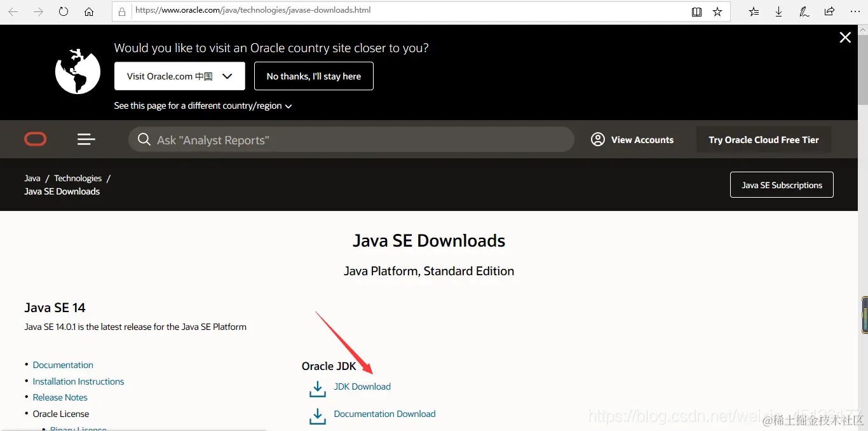Click the Java SE Downloads page title
The width and height of the screenshot is (868, 431).
coord(429,241)
